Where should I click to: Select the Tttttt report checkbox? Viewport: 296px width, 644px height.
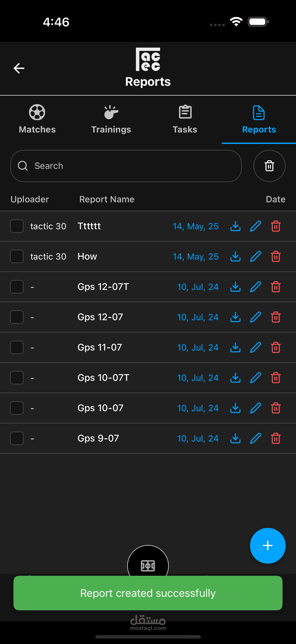[17, 226]
